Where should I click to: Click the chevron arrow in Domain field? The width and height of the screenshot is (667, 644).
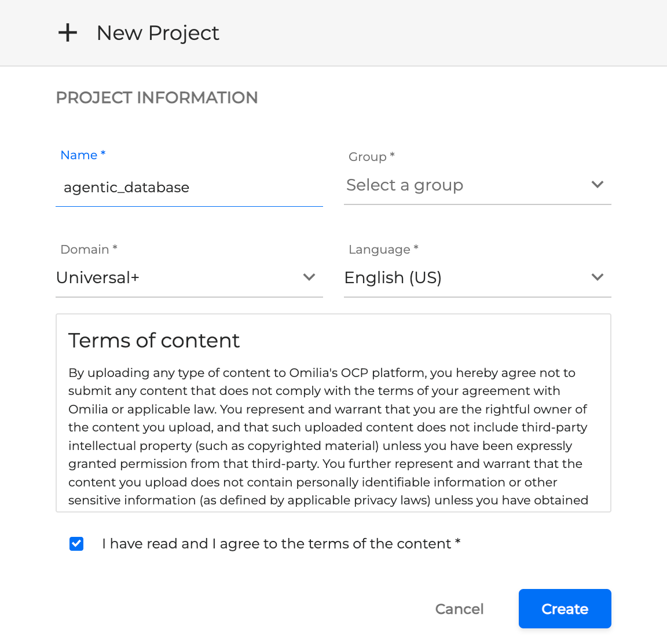click(309, 277)
